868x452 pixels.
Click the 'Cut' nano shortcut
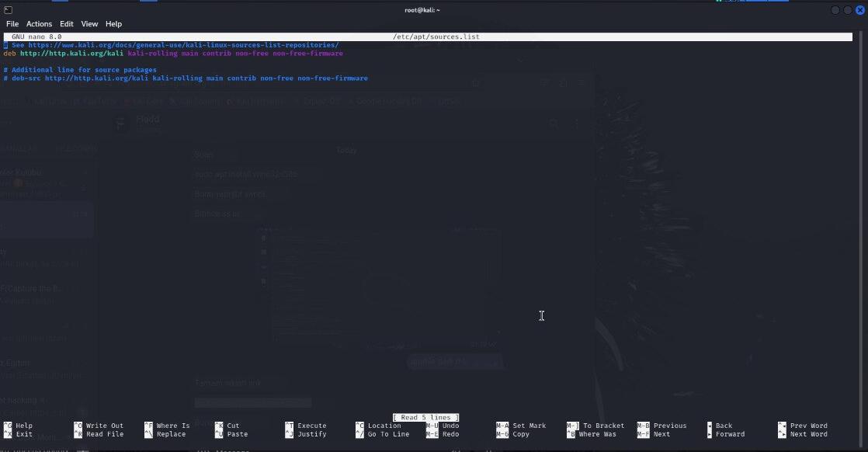(x=233, y=426)
